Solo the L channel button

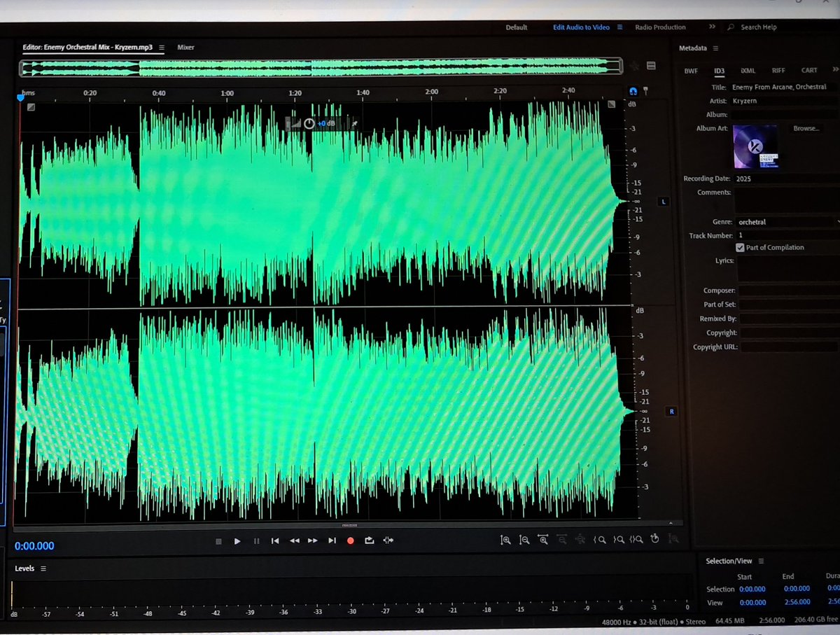click(662, 201)
